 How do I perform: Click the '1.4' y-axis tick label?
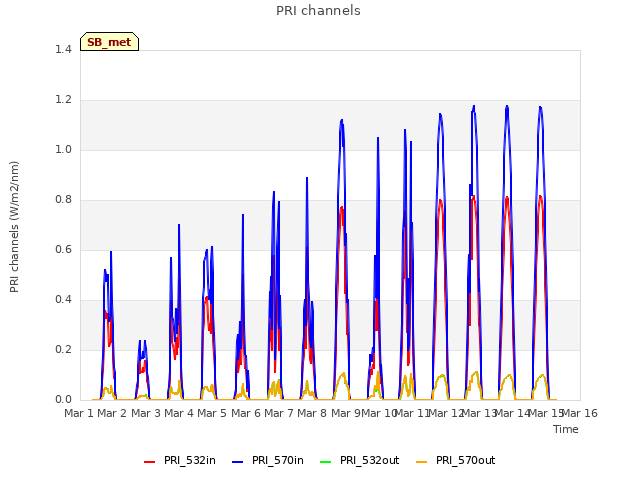[x=63, y=49]
